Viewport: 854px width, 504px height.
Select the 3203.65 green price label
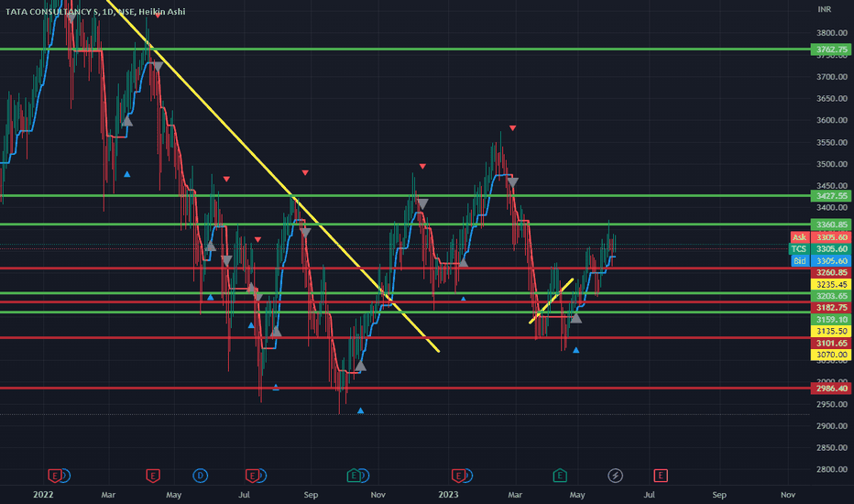[830, 296]
